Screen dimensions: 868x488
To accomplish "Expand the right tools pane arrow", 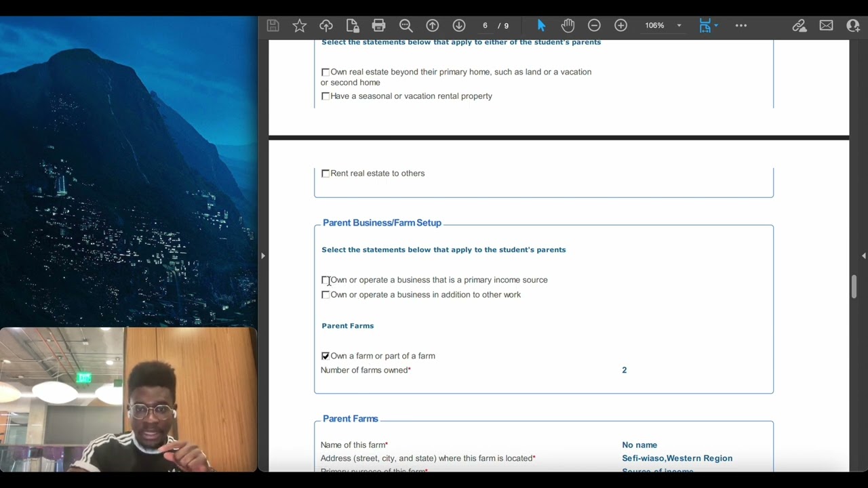I will tap(863, 256).
